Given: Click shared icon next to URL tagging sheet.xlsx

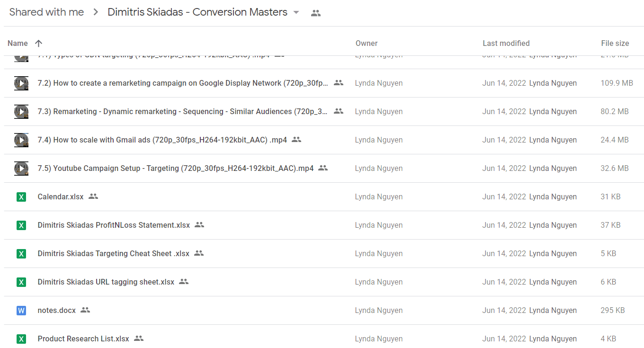Looking at the screenshot, I should click(184, 282).
